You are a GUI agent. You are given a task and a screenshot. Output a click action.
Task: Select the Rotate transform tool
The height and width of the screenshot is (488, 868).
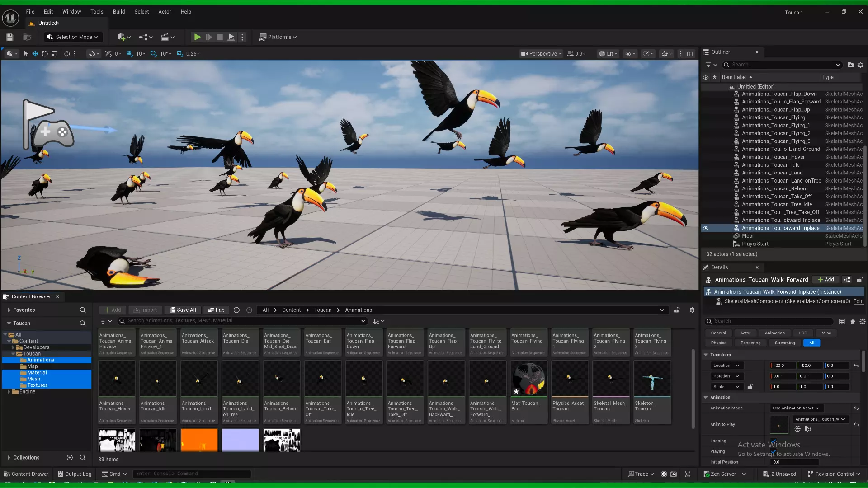click(45, 54)
